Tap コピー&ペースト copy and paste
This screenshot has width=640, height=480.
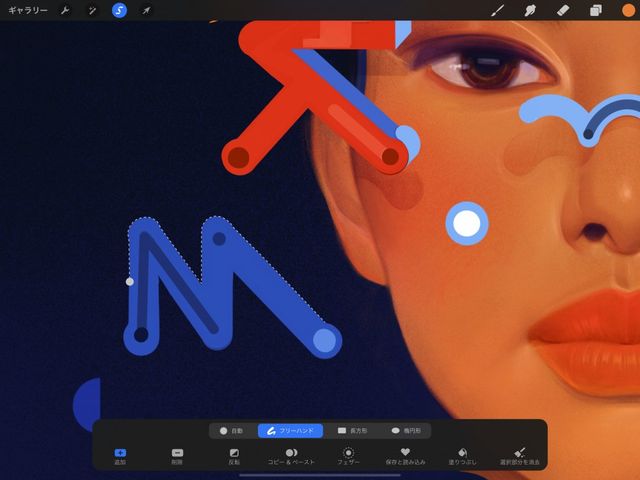click(x=291, y=456)
